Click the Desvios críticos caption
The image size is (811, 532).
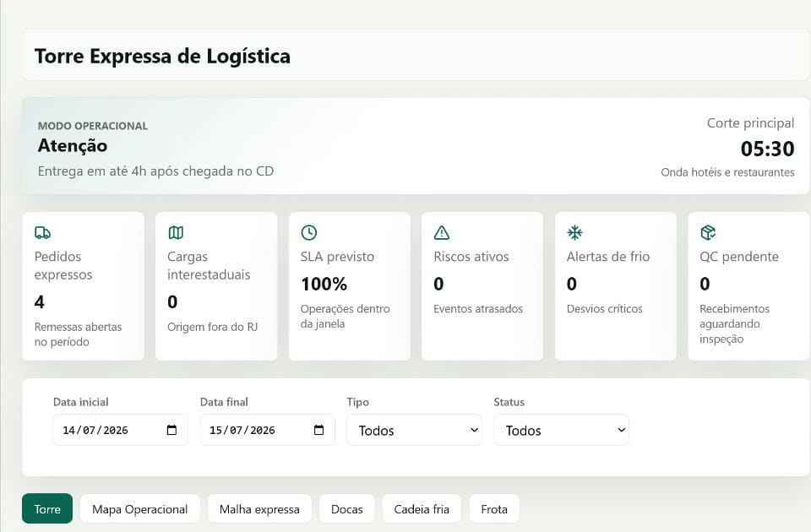[604, 309]
